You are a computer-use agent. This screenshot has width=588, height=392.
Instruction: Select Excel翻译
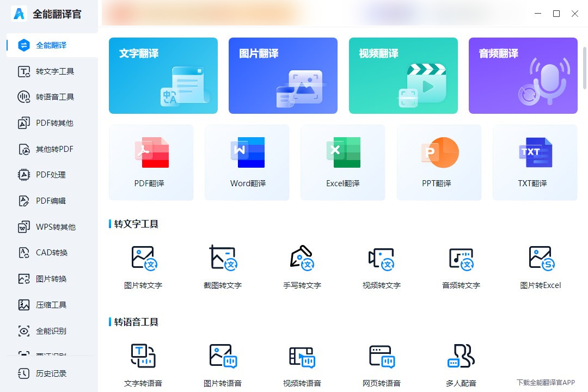[x=342, y=162]
